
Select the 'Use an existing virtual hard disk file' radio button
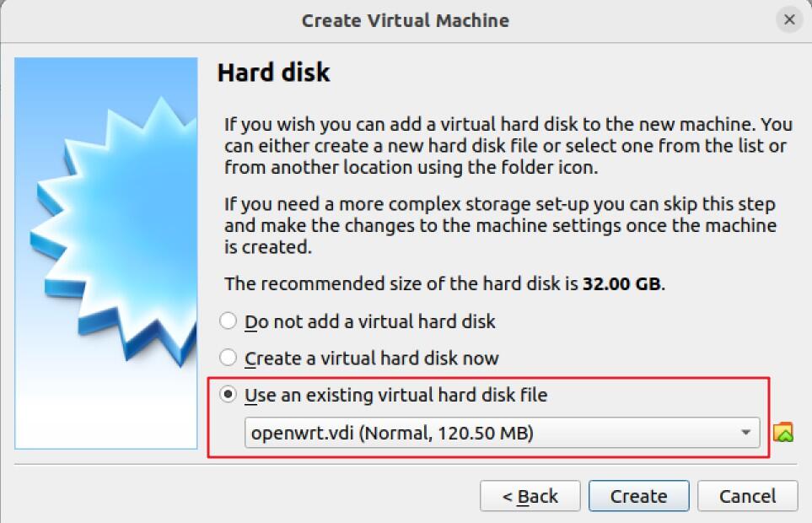point(228,395)
